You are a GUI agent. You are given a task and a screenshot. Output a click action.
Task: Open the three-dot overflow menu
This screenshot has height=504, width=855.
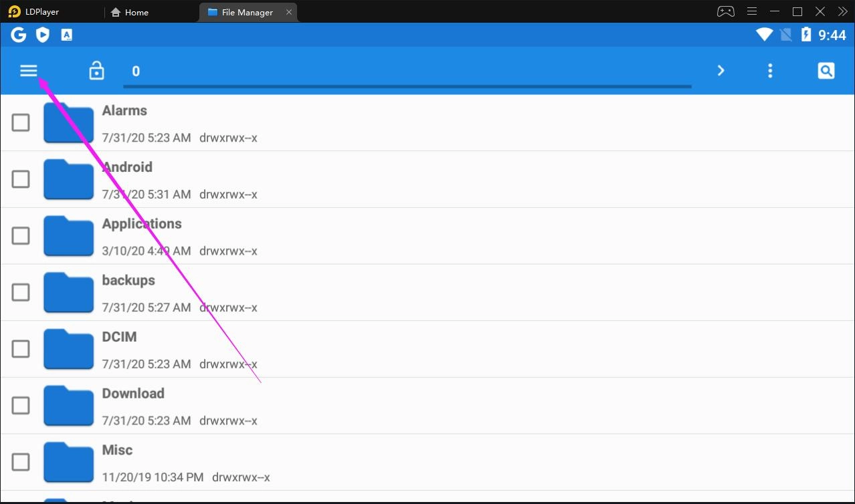[770, 70]
